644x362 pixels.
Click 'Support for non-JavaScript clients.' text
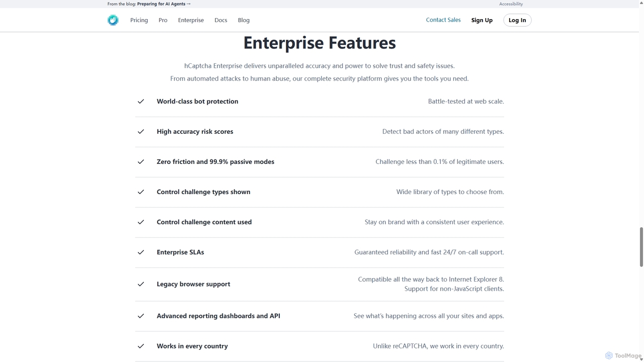coord(454,289)
